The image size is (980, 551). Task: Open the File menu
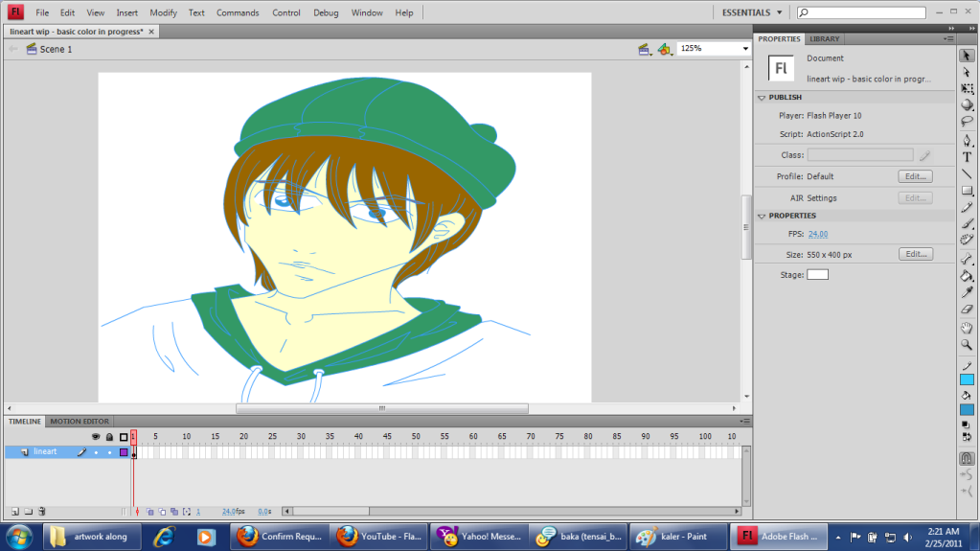click(x=42, y=12)
